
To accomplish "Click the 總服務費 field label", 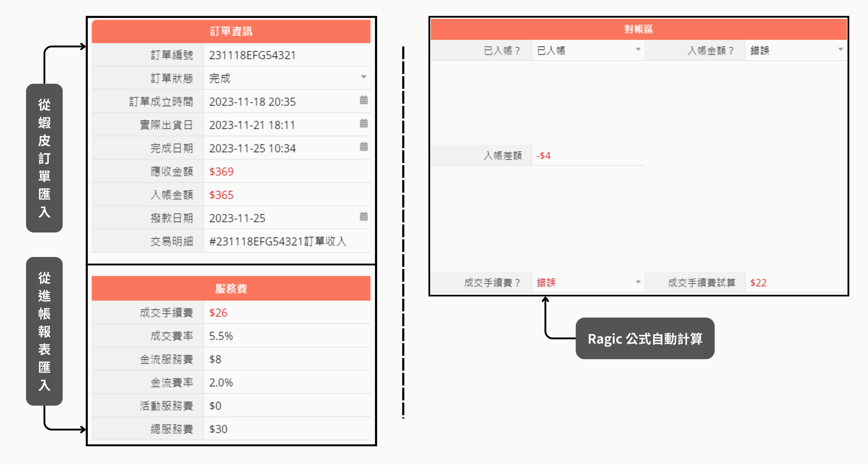I will [172, 429].
